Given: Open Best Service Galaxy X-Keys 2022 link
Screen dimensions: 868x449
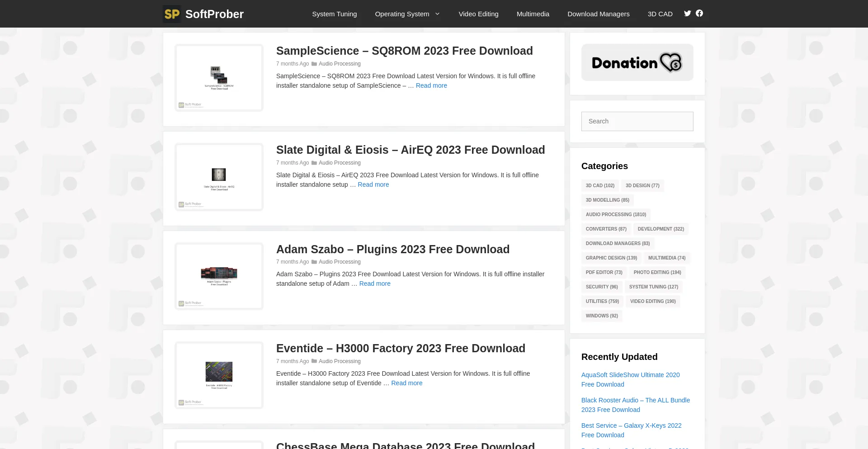Looking at the screenshot, I should pos(631,430).
